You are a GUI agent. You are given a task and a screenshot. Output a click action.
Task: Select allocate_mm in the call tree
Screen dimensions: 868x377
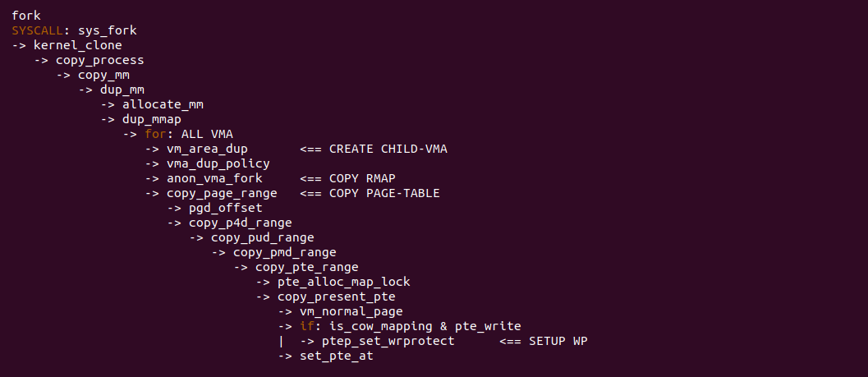pos(163,104)
